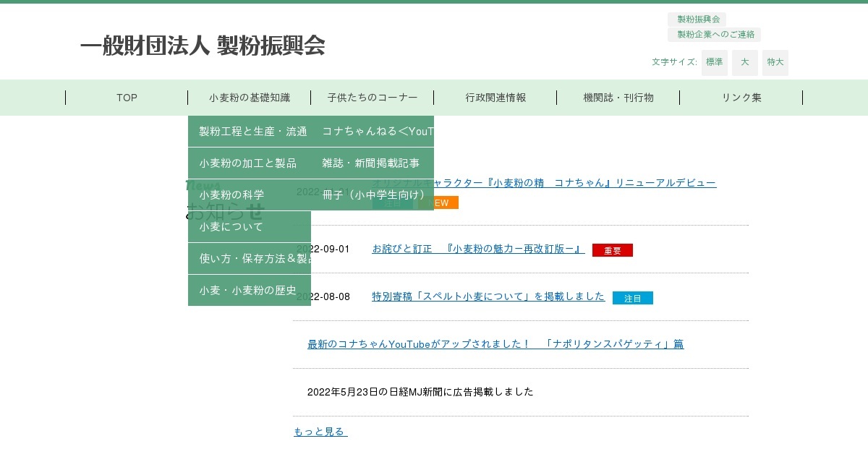868x457 pixels.
Task: Select 冊子（小中学生向け）submenu item
Action: point(373,195)
